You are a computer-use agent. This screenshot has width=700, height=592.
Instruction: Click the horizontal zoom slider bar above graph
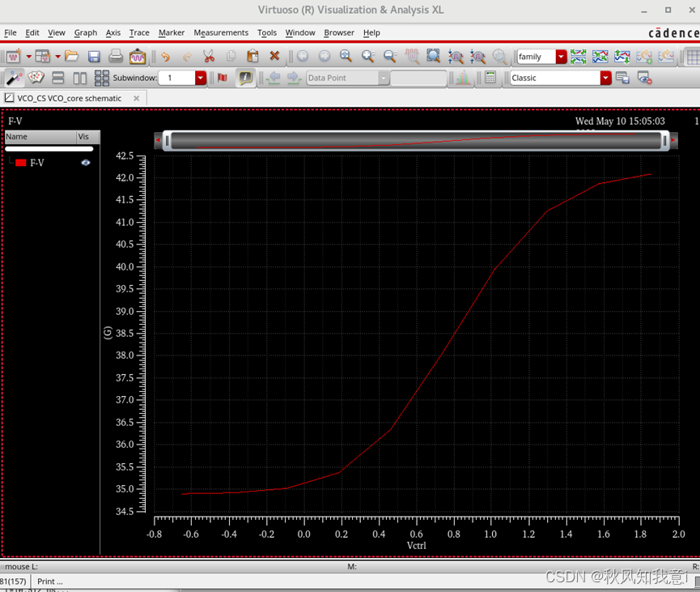(416, 140)
